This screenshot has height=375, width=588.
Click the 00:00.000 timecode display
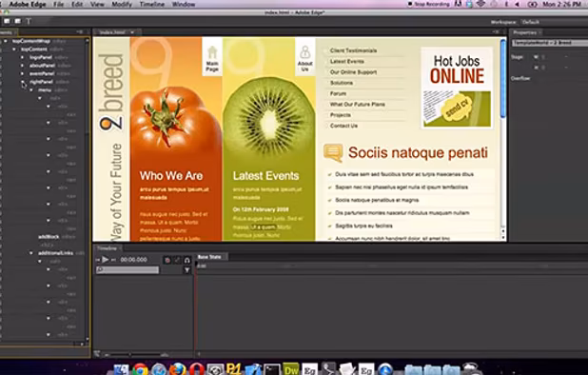pos(133,260)
